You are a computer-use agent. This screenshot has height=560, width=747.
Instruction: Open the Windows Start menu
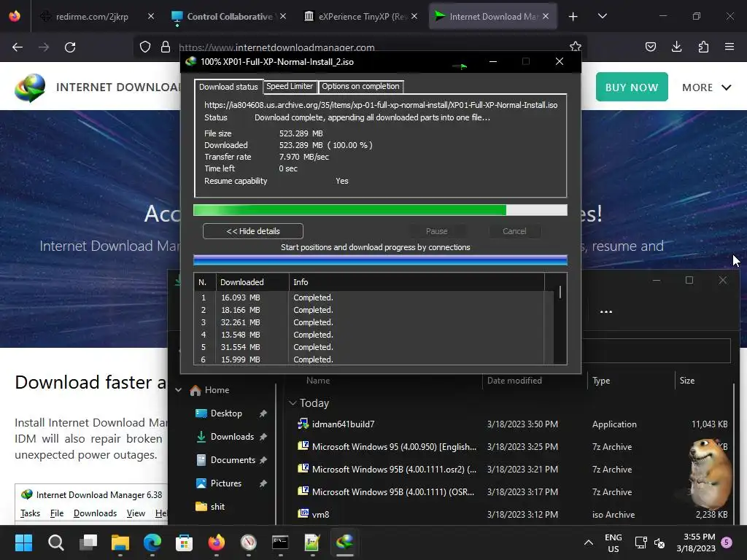point(23,542)
